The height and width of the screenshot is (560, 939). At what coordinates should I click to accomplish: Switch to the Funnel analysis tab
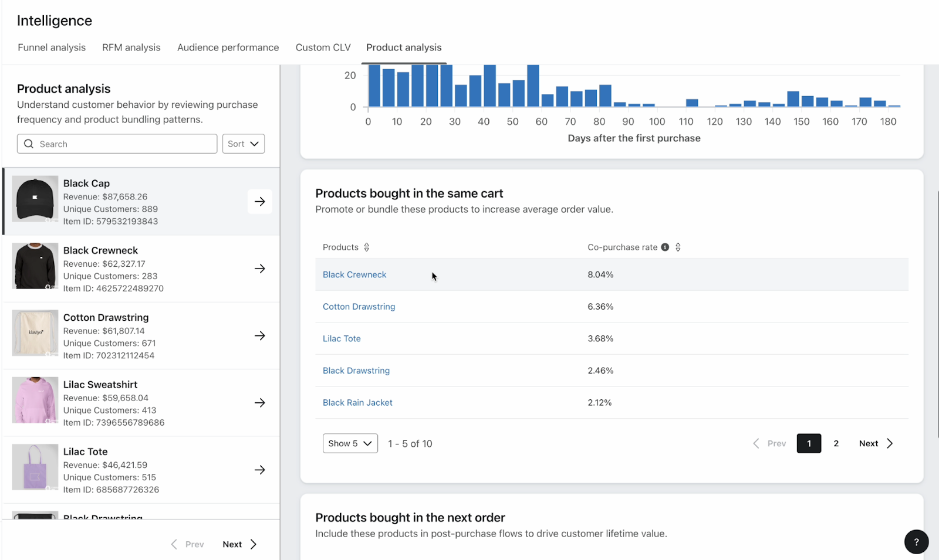point(52,47)
